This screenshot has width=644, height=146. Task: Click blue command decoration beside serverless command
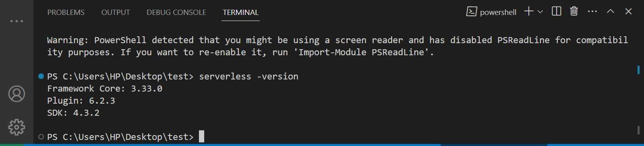tap(41, 76)
